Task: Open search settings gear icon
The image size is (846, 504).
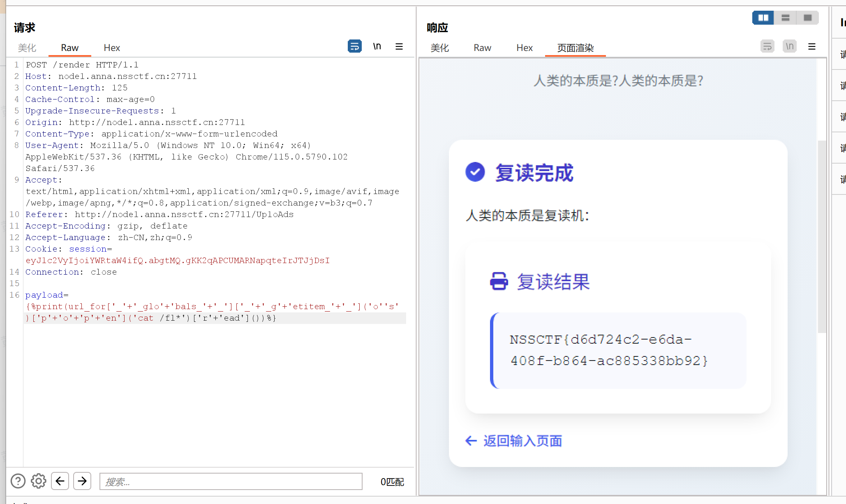Action: pos(39,481)
